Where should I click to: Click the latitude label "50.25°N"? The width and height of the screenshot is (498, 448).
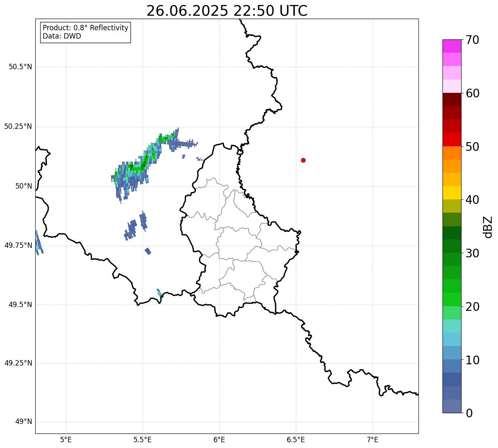coord(18,126)
